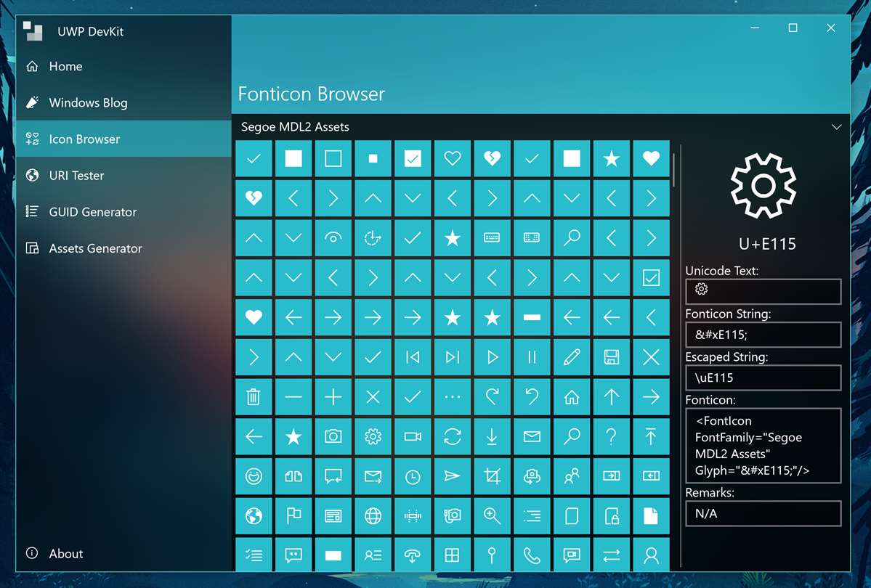Select the wireframe globe icon
The width and height of the screenshot is (871, 588).
click(x=373, y=516)
